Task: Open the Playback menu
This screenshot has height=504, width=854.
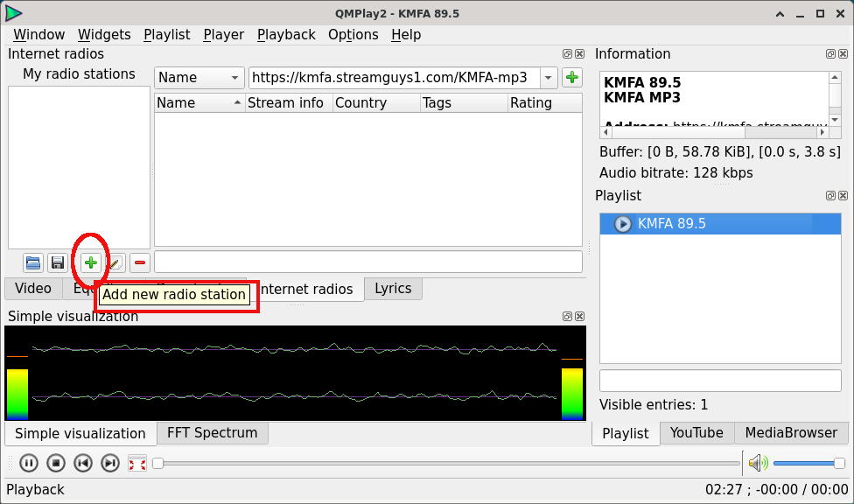Action: tap(286, 35)
